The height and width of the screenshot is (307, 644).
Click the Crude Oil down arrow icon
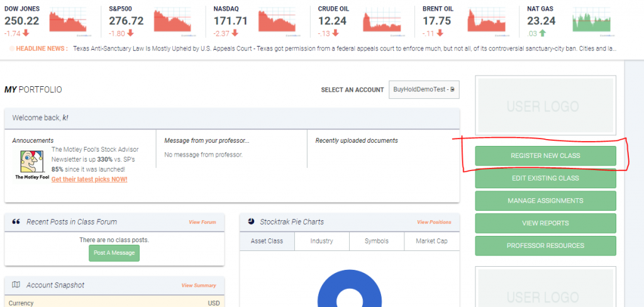[335, 33]
